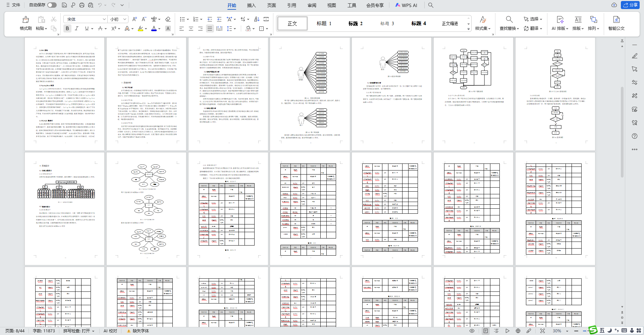Viewport: 644px width, 335px height.
Task: Expand the bullet list dropdown arrow
Action: click(187, 19)
